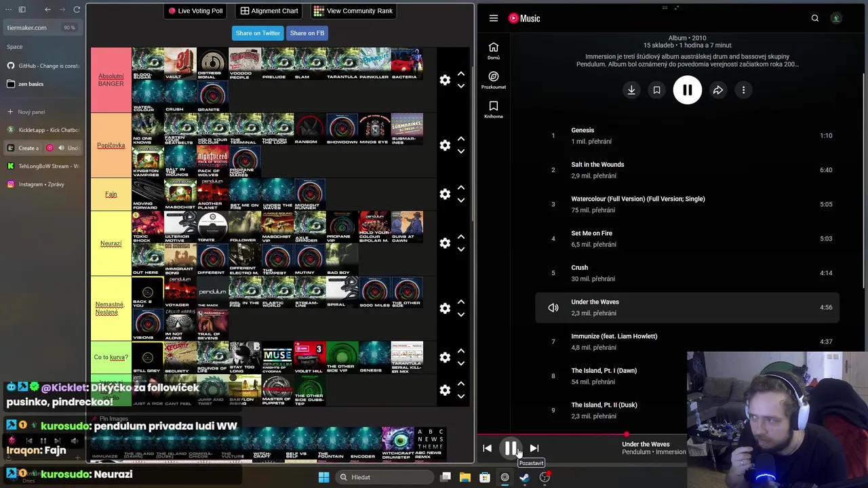Click the Popičovka tier label
868x488 pixels.
point(111,145)
